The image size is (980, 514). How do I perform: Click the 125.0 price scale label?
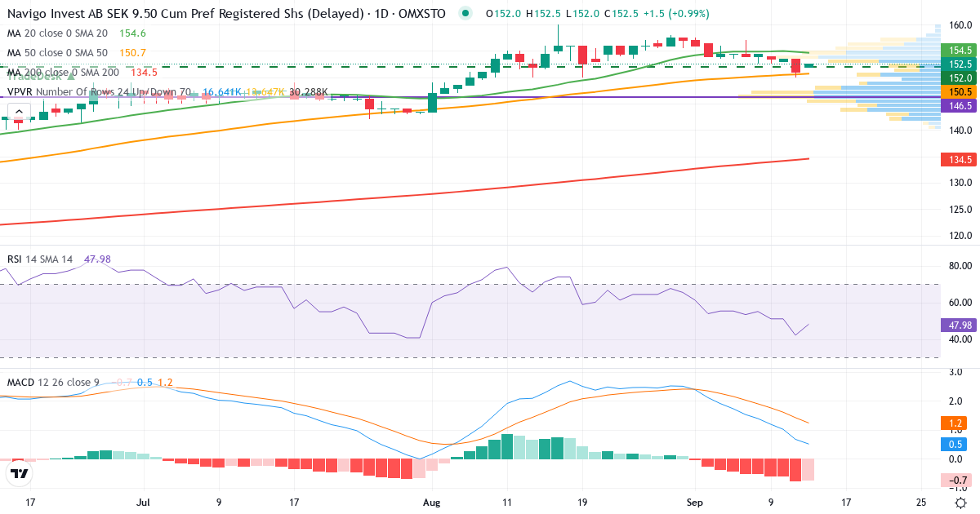960,210
